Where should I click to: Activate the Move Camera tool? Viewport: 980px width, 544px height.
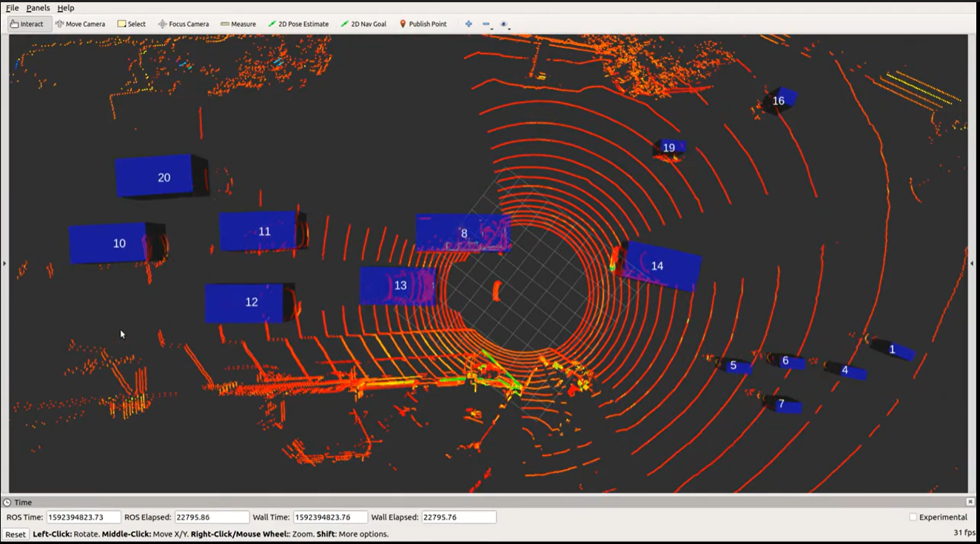click(x=80, y=24)
